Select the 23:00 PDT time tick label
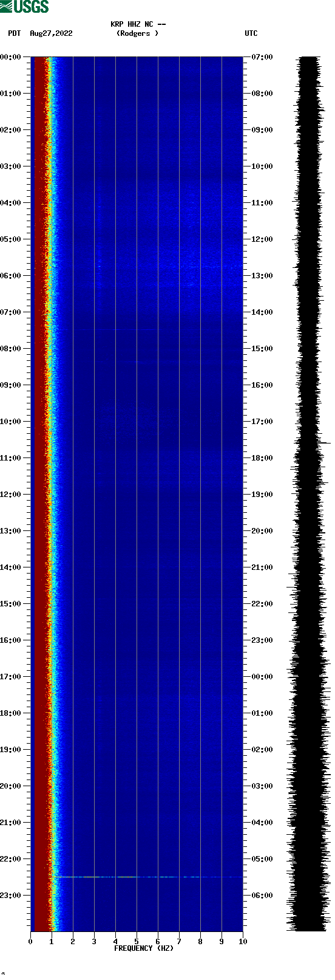This screenshot has height=980, width=335. coord(10,896)
